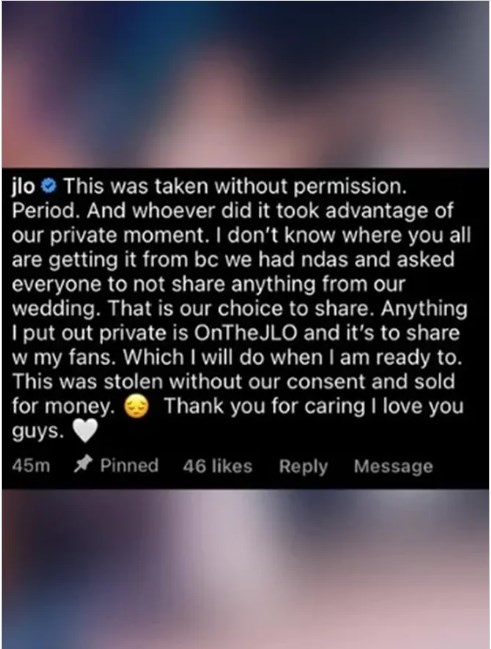
Task: Click the pensive face emoji
Action: (136, 406)
